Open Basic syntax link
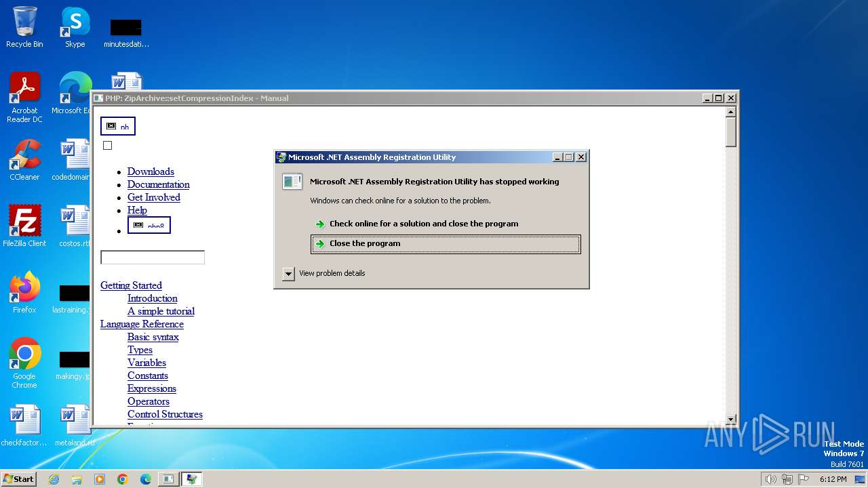Image resolution: width=868 pixels, height=488 pixels. 153,337
